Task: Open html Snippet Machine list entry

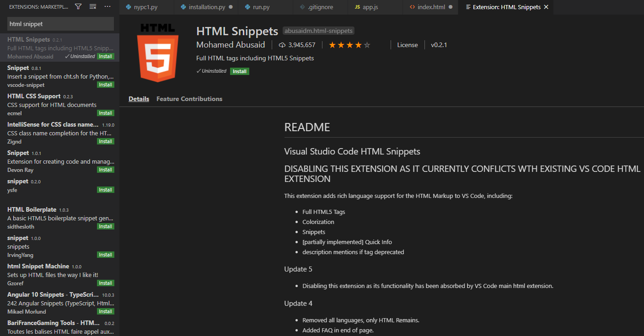Action: pyautogui.click(x=59, y=274)
